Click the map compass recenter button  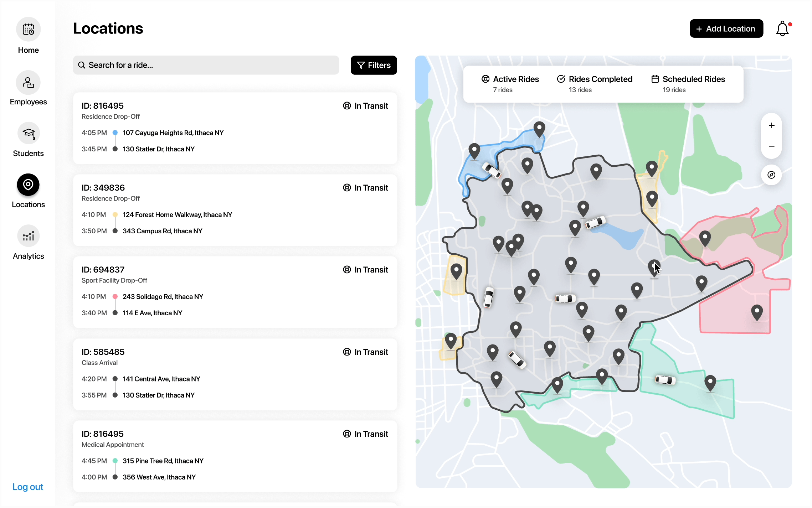(771, 175)
